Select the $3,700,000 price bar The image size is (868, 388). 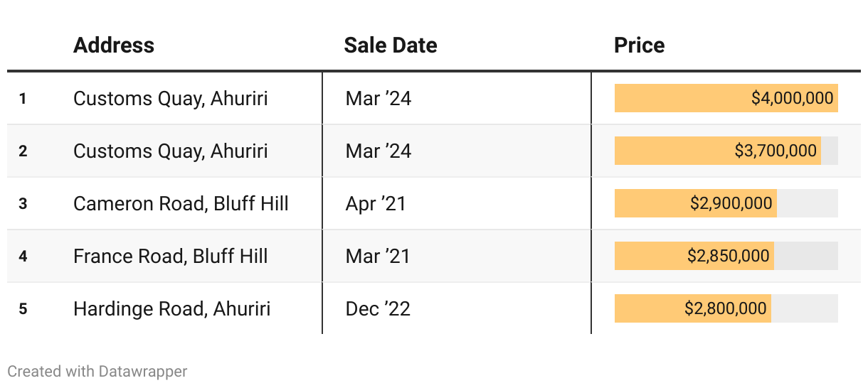717,151
